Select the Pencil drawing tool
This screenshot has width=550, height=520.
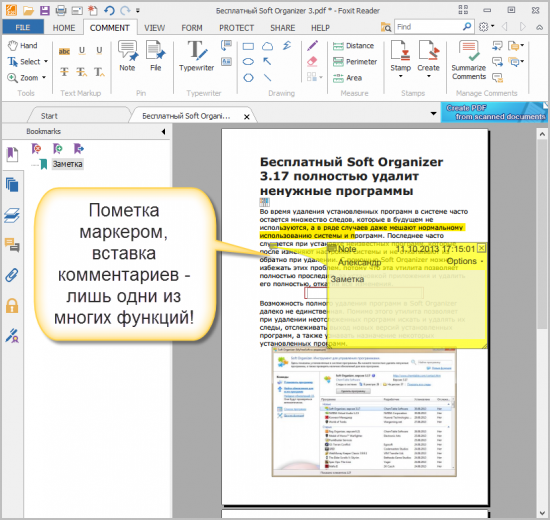[x=312, y=46]
